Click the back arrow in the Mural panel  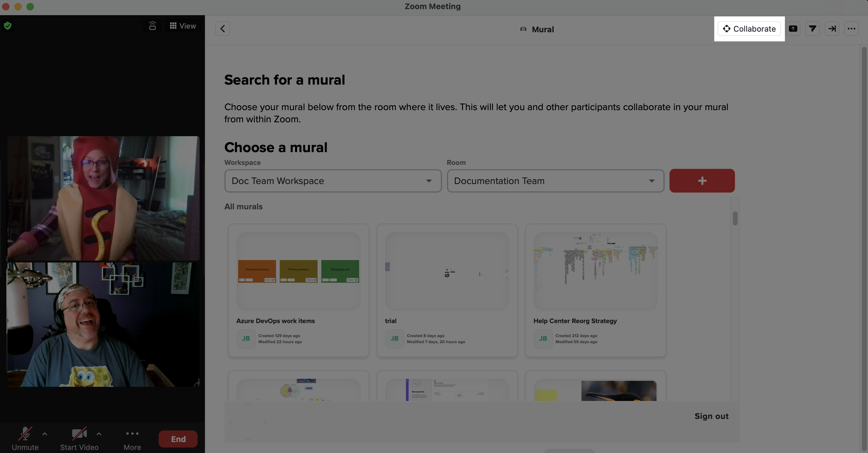click(222, 29)
